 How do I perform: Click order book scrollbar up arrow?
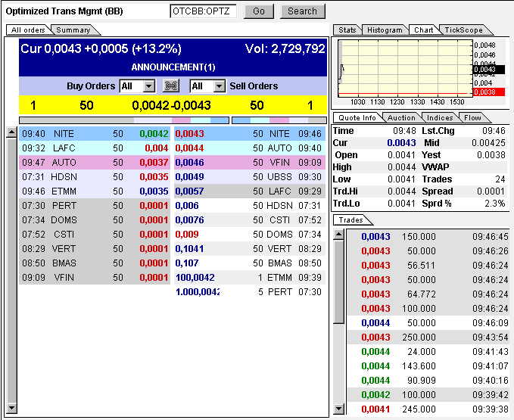point(11,133)
